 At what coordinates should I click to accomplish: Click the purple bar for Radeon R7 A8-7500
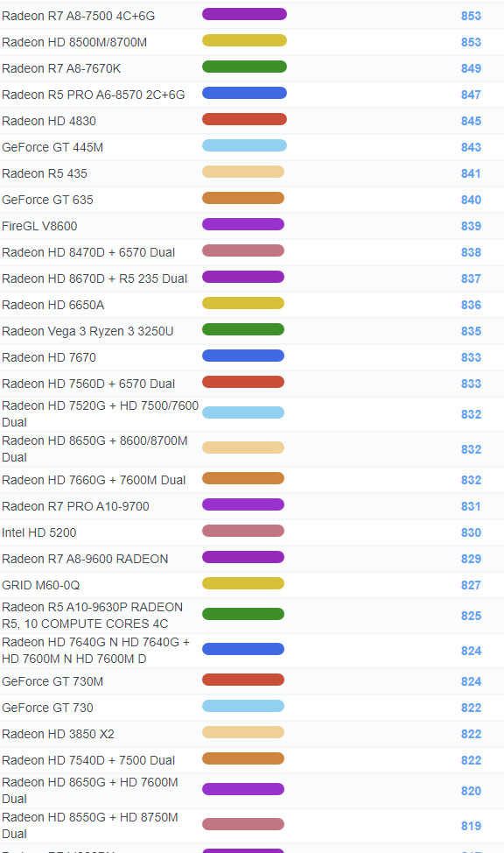(x=245, y=14)
